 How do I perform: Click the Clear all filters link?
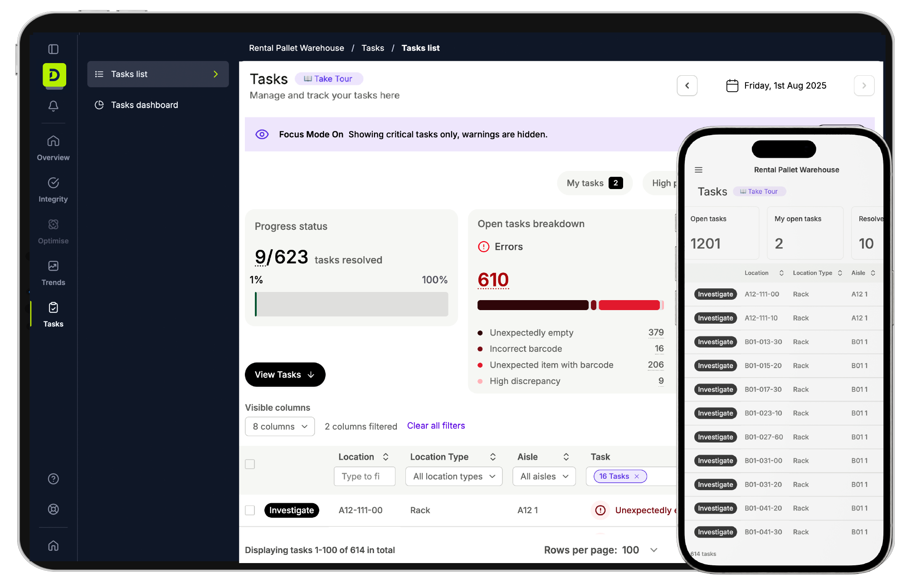tap(436, 426)
